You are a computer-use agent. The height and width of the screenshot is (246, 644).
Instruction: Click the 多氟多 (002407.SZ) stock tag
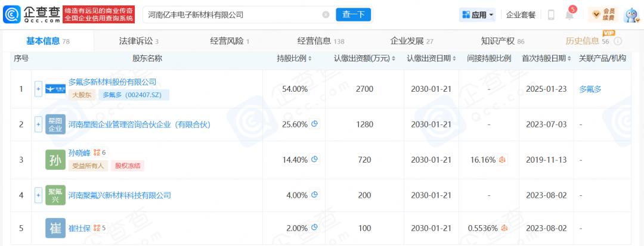coord(134,95)
